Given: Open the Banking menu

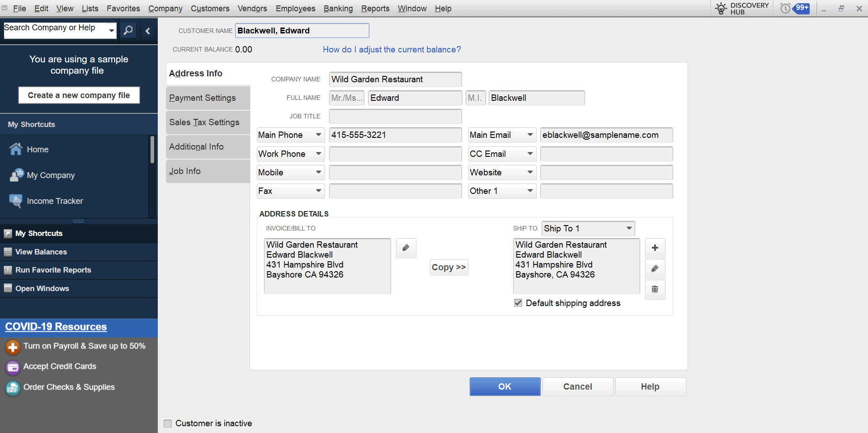Looking at the screenshot, I should 338,8.
